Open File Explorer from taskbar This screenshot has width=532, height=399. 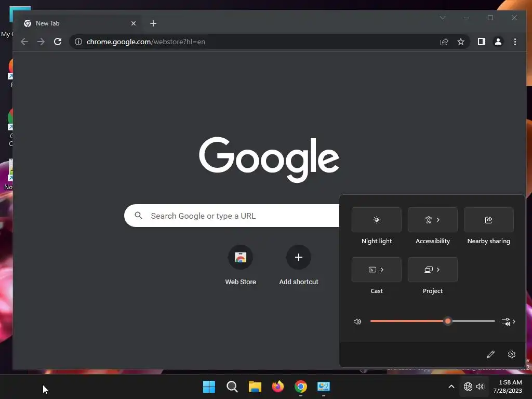click(255, 387)
